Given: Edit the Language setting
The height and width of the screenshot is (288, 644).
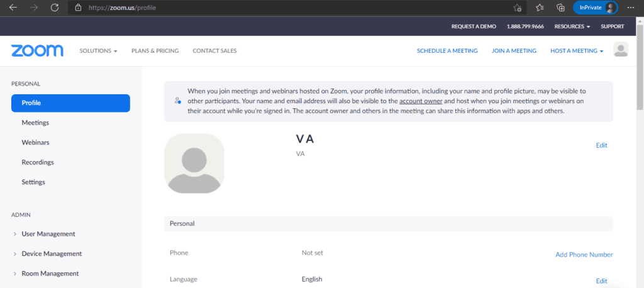Looking at the screenshot, I should point(601,281).
